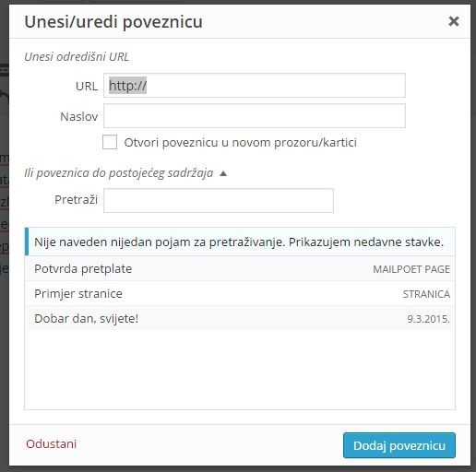The width and height of the screenshot is (476, 472).
Task: Enable opening link in new window checkbox
Action: [110, 142]
